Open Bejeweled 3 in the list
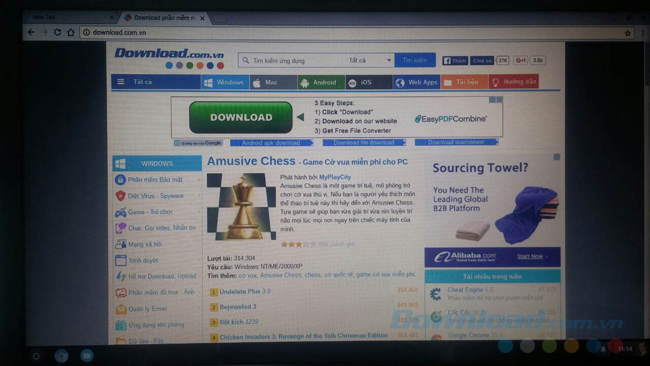Viewport: 650px width, 366px height. tap(238, 307)
